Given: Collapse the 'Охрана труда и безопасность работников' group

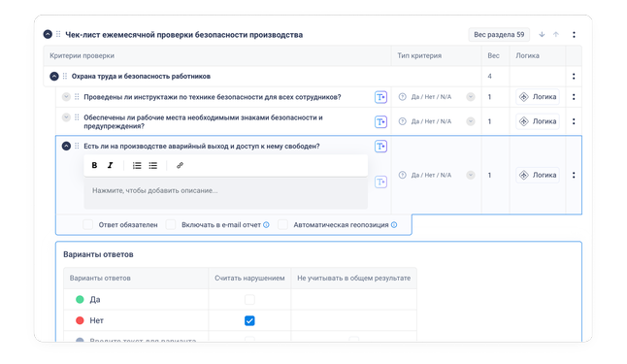Looking at the screenshot, I should 54,76.
